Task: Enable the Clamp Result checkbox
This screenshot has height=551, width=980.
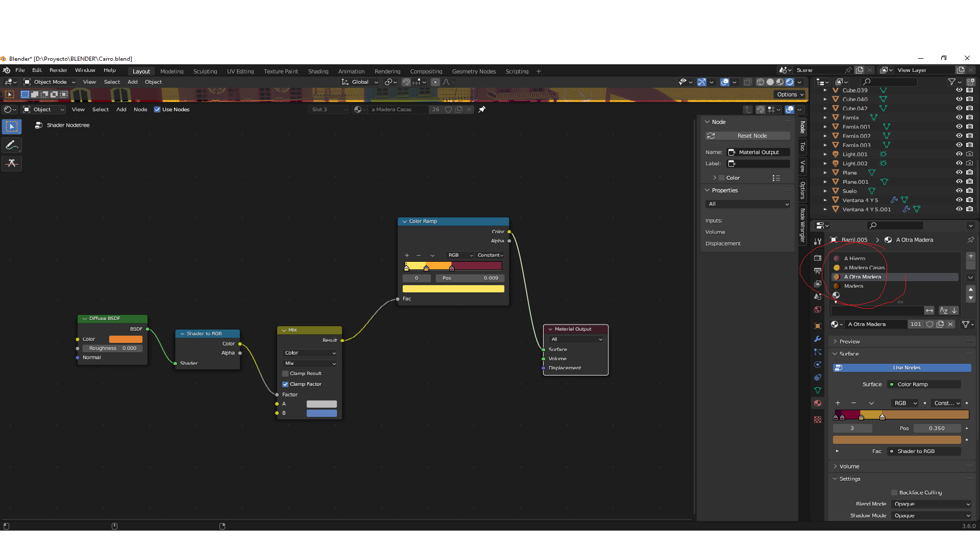Action: [x=285, y=373]
